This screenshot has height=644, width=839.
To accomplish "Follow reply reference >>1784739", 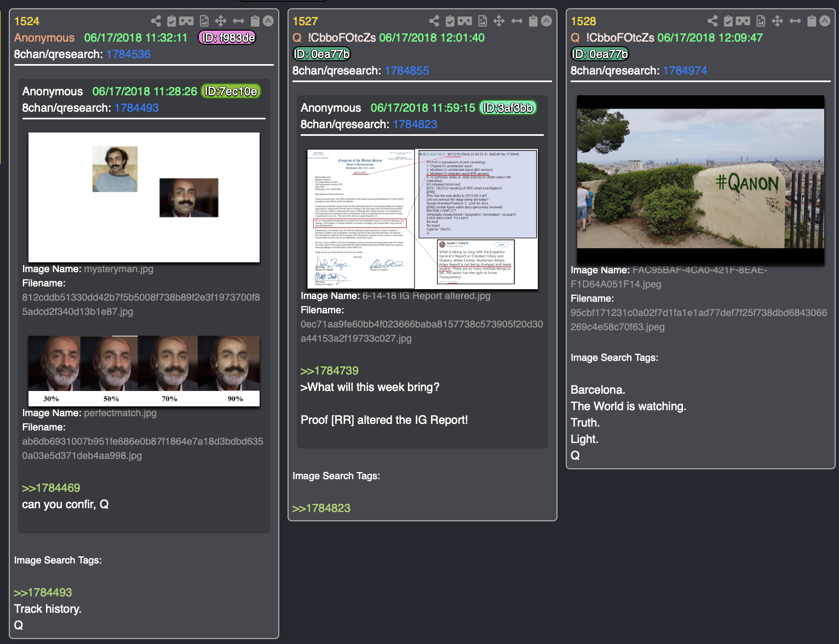I will 330,371.
